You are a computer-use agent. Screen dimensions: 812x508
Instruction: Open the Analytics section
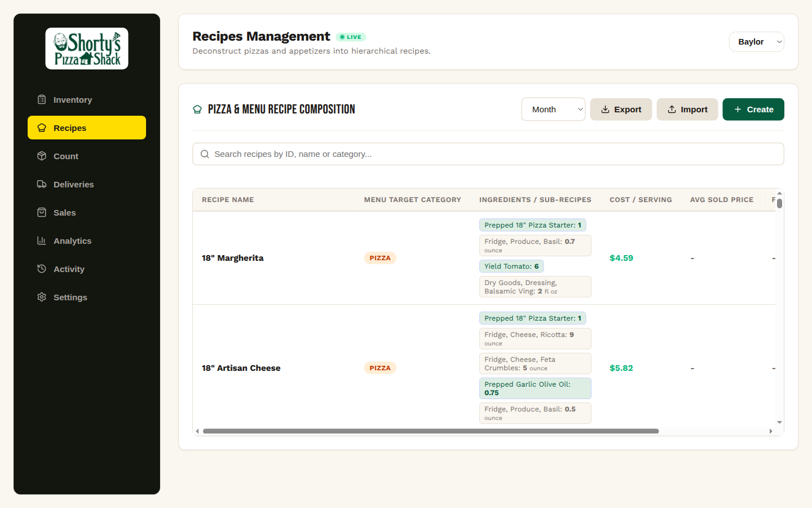87,240
